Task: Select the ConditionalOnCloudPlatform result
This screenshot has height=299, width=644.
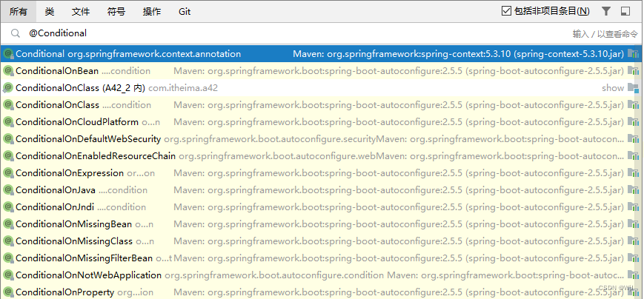Action: [321, 122]
